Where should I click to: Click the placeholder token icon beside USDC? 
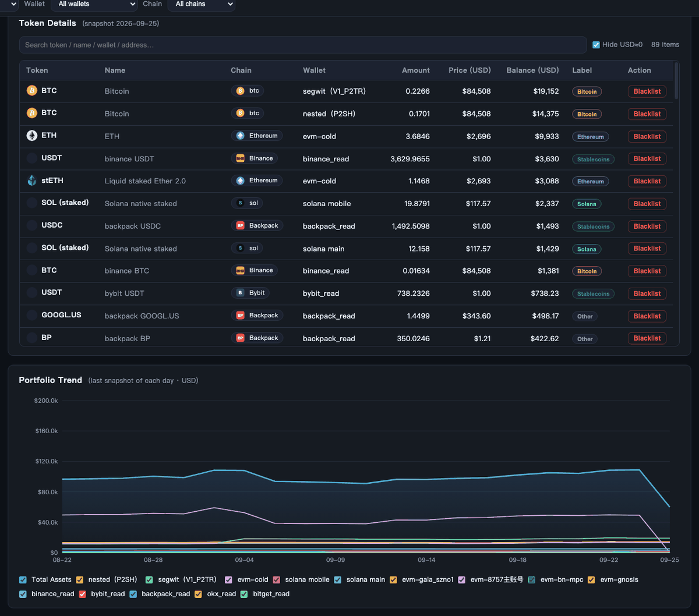(32, 225)
